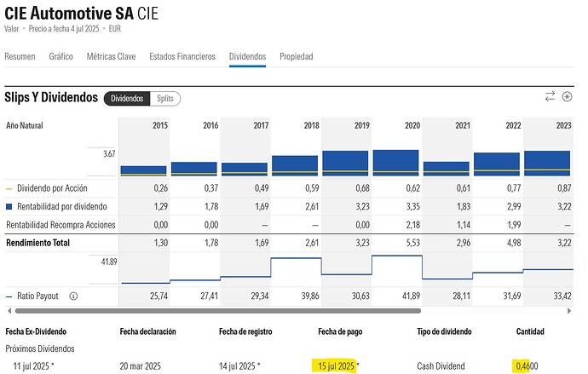Go to the Estados Financieros tab
This screenshot has width=588, height=374.
click(x=182, y=56)
